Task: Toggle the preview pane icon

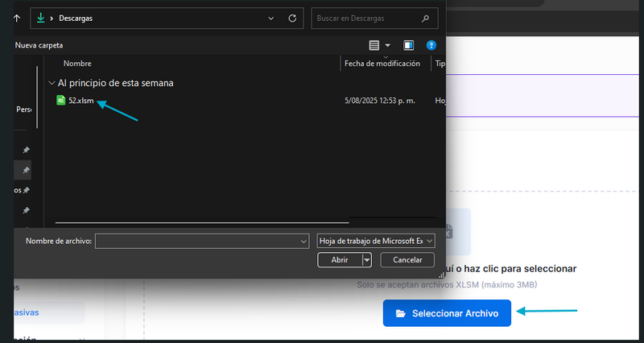Action: [408, 45]
